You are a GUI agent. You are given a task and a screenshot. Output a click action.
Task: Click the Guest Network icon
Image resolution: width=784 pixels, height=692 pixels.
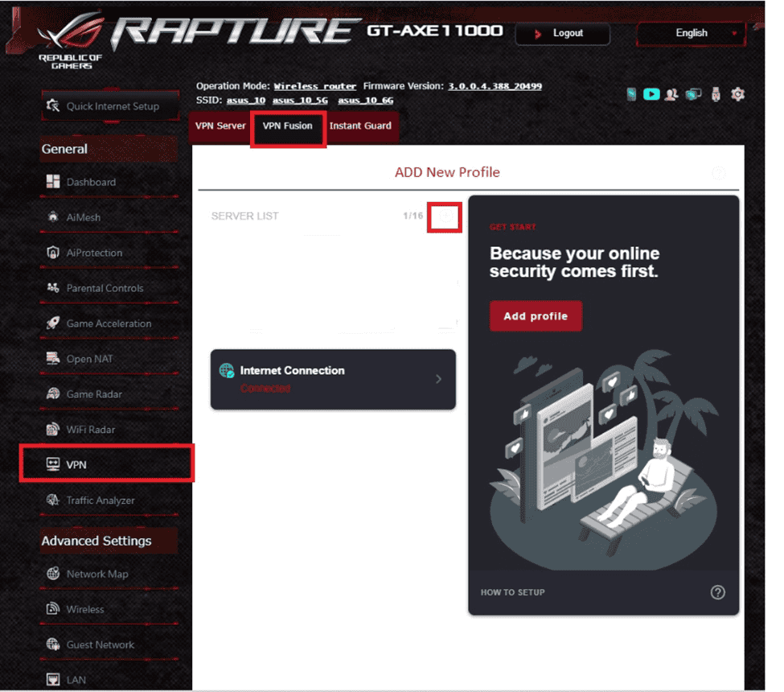pyautogui.click(x=52, y=645)
